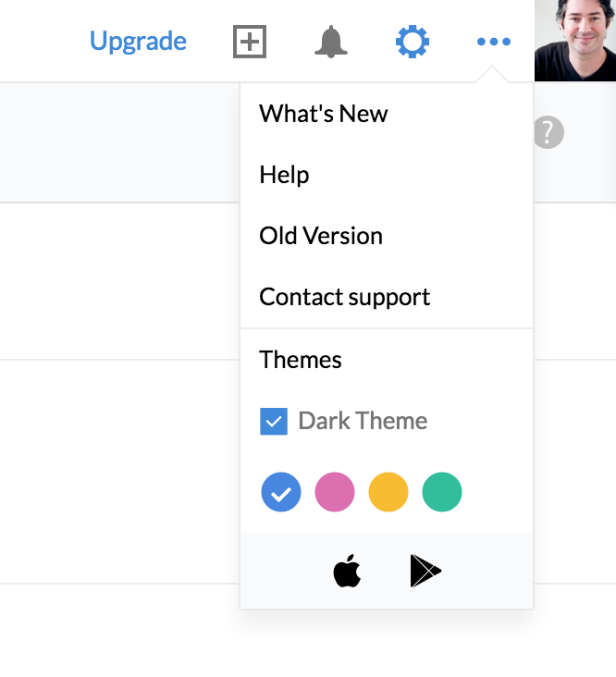Open the Apple App Store icon
Screen dimensions: 616x677
(347, 572)
